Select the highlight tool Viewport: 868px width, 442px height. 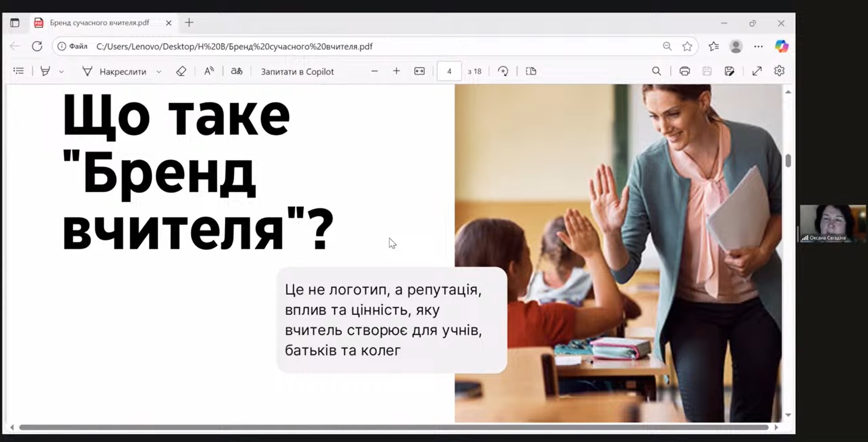tap(45, 71)
